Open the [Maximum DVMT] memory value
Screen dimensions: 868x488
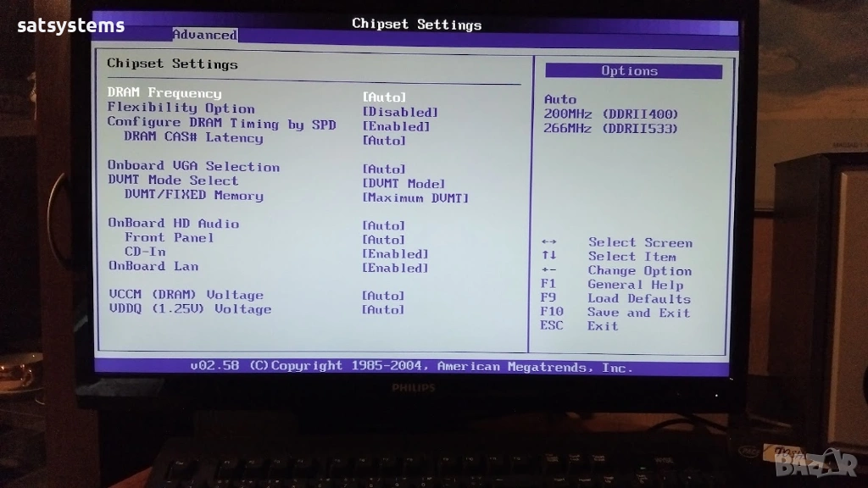coord(415,198)
